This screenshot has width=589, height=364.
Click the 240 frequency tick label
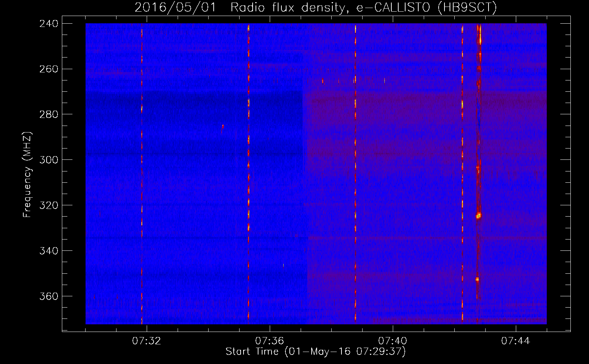49,24
